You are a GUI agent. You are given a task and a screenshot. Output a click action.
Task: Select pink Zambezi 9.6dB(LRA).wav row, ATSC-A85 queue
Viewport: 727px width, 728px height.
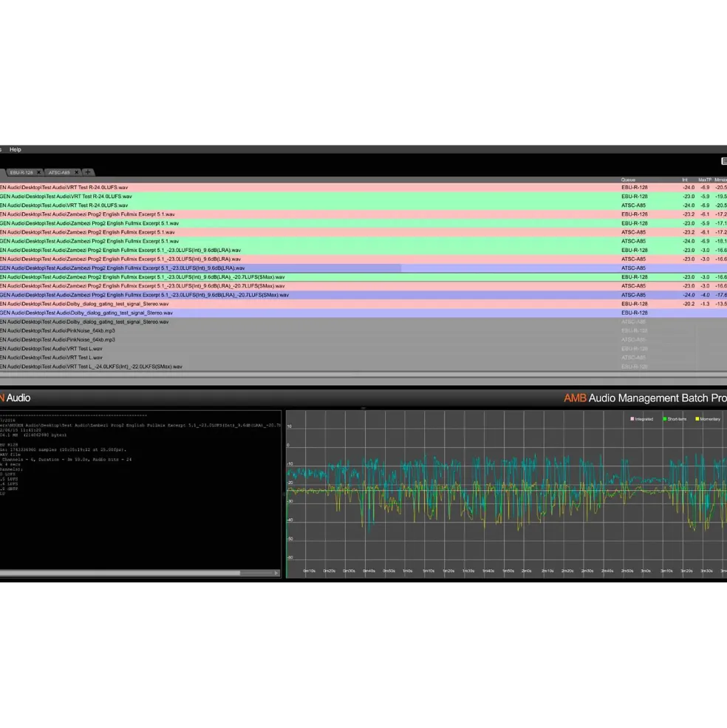tap(363, 259)
